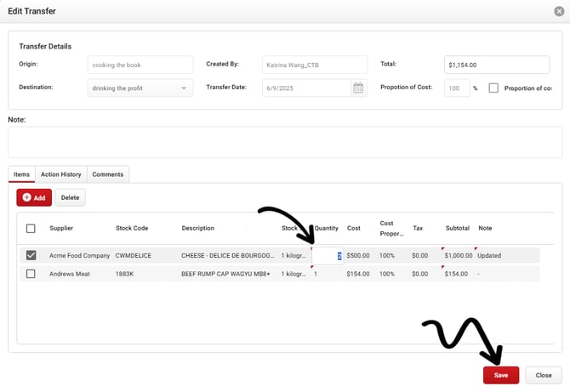
Task: Click the Close button at bottom
Action: coord(544,375)
